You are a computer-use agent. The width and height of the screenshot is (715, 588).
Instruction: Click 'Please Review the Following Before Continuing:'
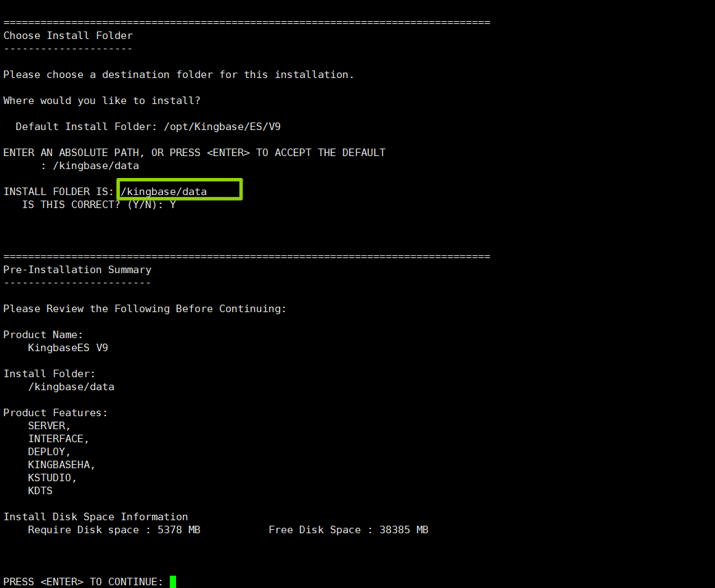click(145, 309)
